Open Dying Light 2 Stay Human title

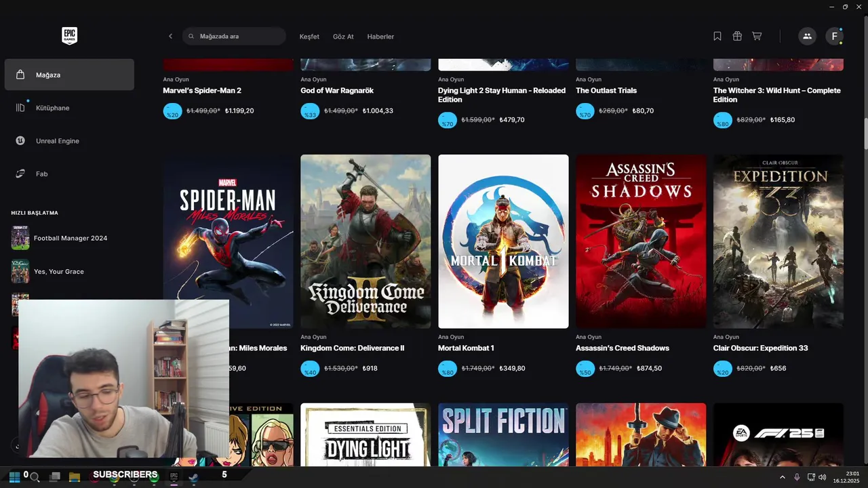502,95
